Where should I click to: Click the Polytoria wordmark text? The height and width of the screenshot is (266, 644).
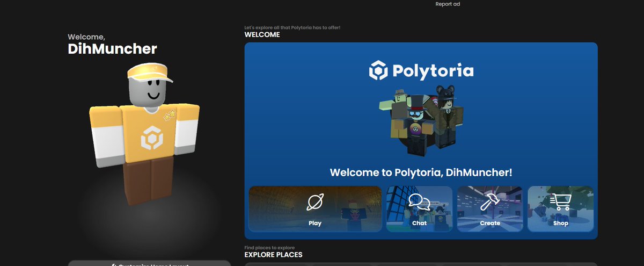433,71
